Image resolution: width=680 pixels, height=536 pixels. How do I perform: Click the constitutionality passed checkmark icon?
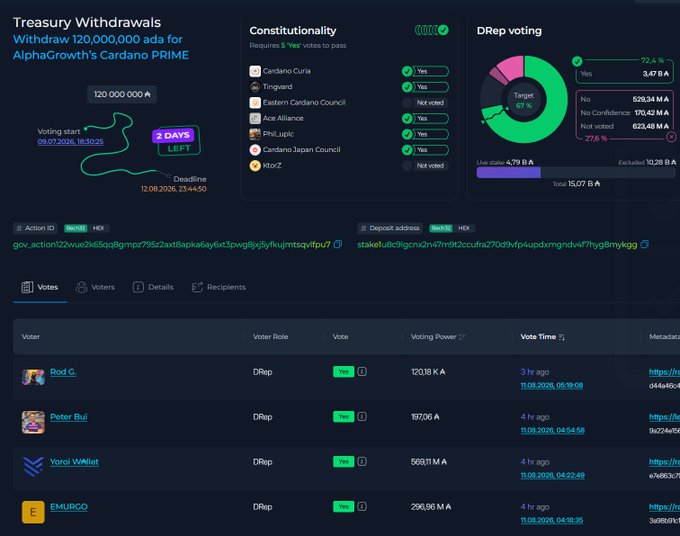pos(443,30)
